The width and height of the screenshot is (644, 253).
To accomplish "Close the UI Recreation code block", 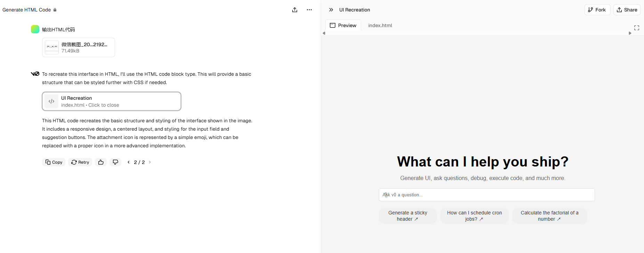I will 111,101.
